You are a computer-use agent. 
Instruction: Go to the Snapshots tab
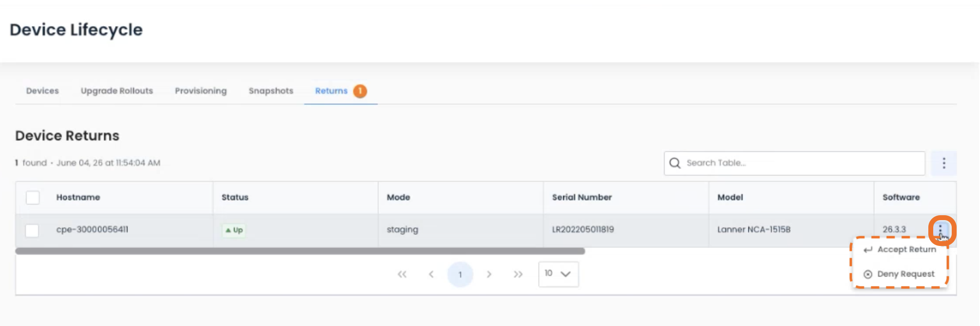point(271,91)
